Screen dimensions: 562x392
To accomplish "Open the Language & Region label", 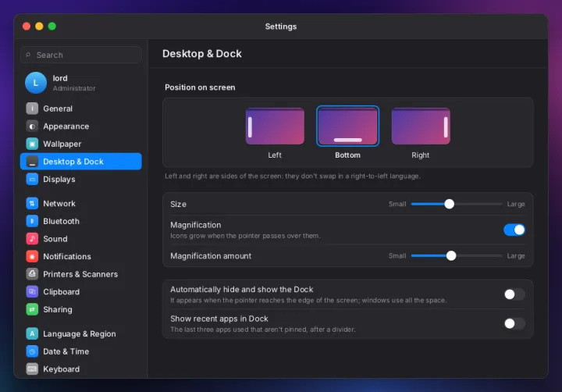I will pyautogui.click(x=79, y=333).
